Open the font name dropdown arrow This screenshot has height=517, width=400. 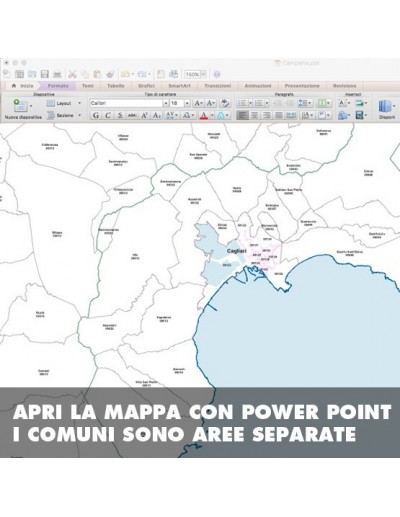coord(165,103)
